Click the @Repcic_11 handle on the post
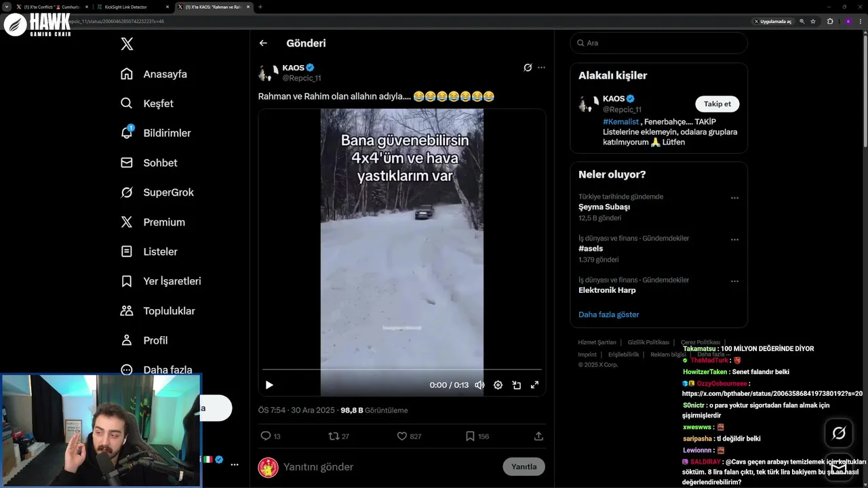The image size is (868, 488). tap(302, 78)
